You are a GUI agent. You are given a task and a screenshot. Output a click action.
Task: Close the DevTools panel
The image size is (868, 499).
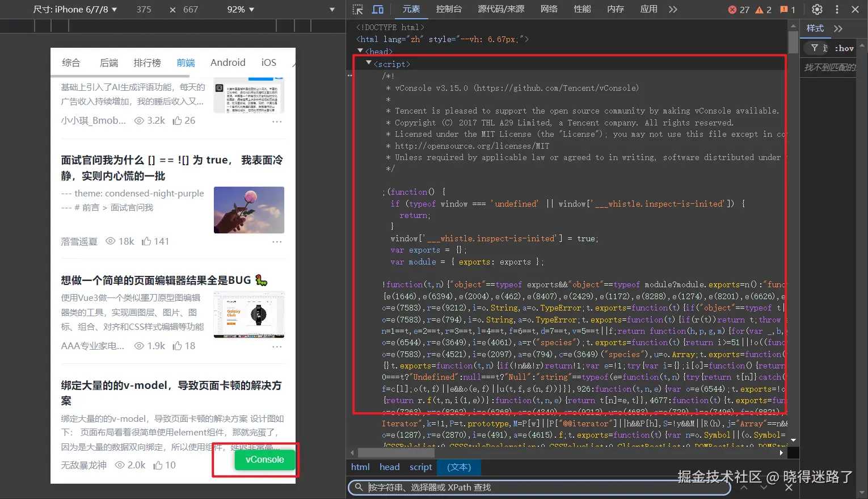[855, 9]
